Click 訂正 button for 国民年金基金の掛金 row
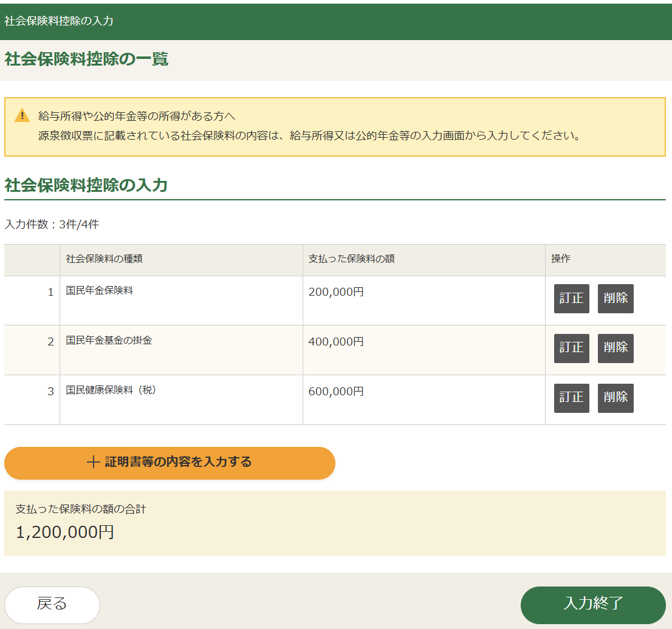Image resolution: width=672 pixels, height=629 pixels. click(x=571, y=348)
